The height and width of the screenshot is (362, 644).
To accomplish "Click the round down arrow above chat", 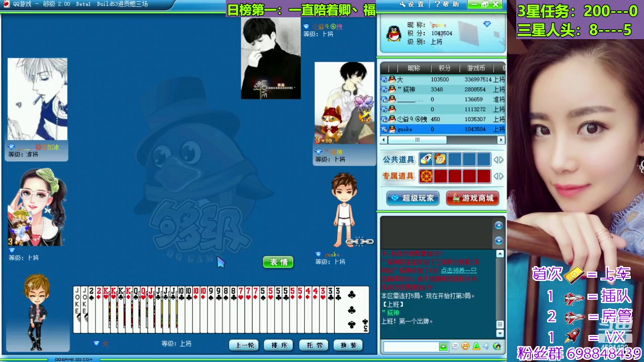I will click(x=499, y=240).
